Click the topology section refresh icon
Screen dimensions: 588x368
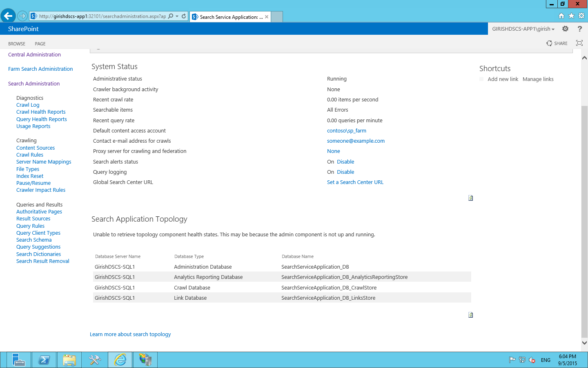pyautogui.click(x=470, y=315)
